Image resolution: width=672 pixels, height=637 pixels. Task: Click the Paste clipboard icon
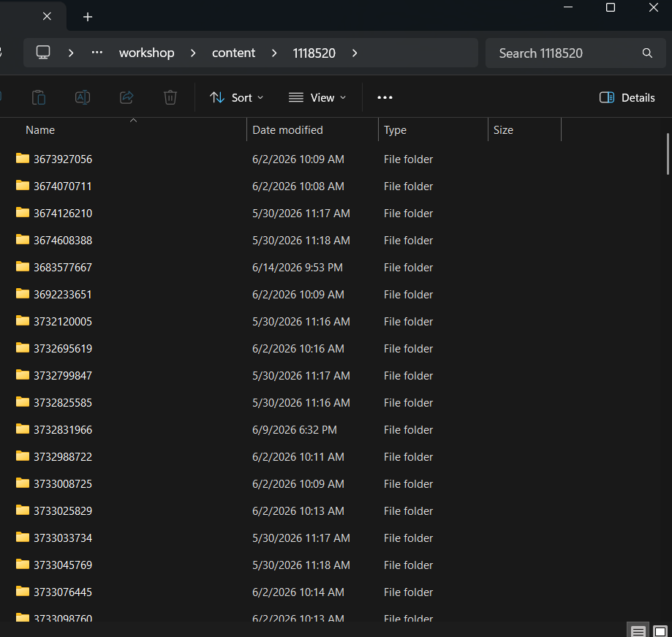(39, 98)
